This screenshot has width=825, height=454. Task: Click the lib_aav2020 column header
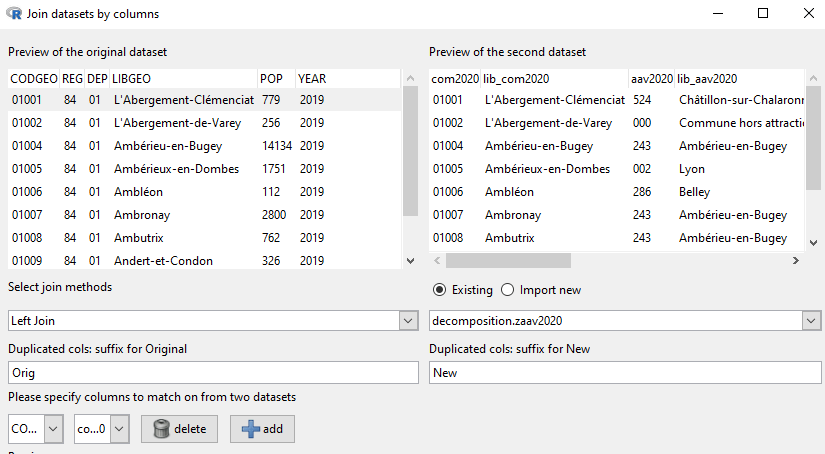[x=707, y=78]
